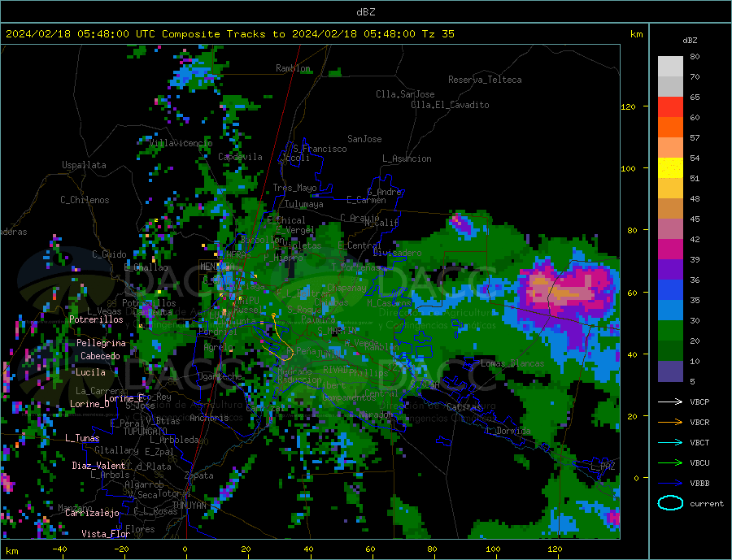The width and height of the screenshot is (732, 560).
Task: Click the C_Chilenos map label
Action: (x=85, y=200)
